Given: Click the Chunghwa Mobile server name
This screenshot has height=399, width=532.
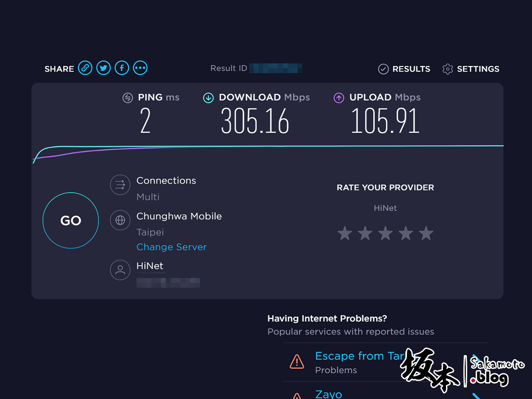Looking at the screenshot, I should tap(179, 216).
